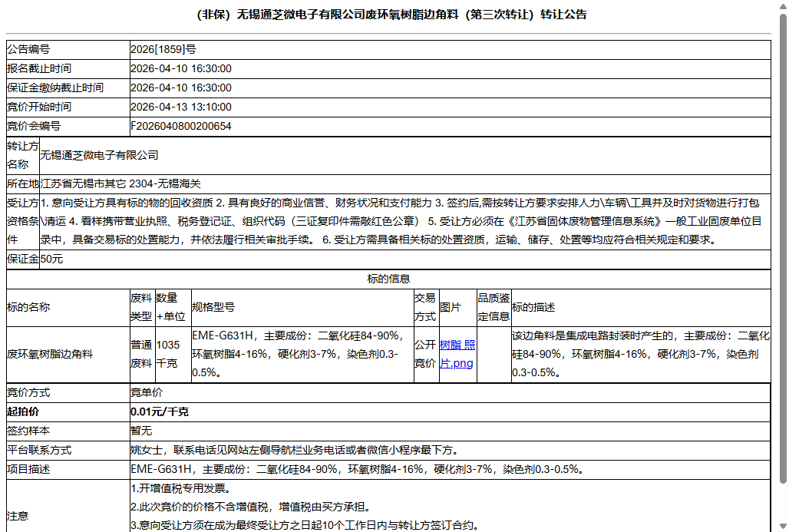
Task: Click bidding code F2026040800200654
Action: (181, 126)
